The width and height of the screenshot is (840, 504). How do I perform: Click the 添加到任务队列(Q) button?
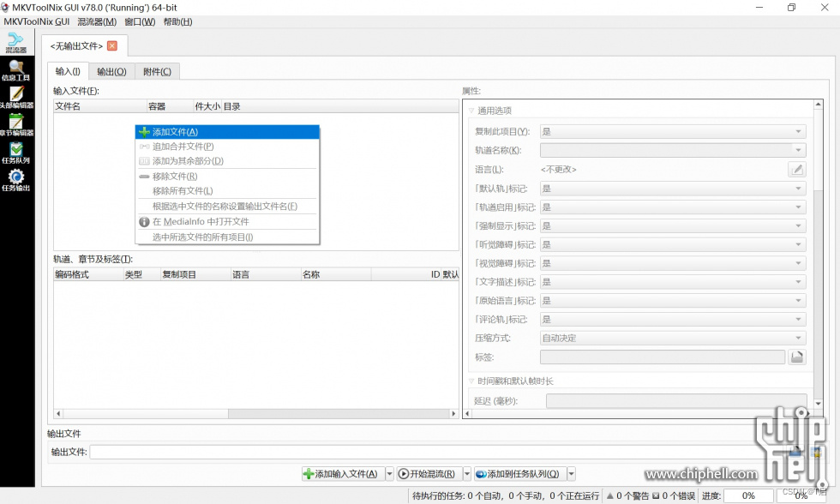point(519,474)
